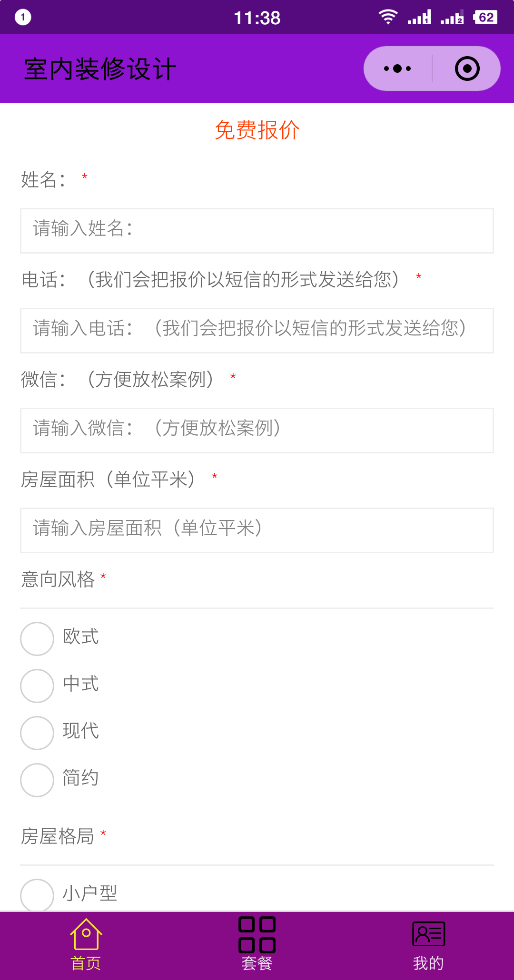The width and height of the screenshot is (514, 980).
Task: Open the 我的 profile card icon
Action: click(x=428, y=934)
